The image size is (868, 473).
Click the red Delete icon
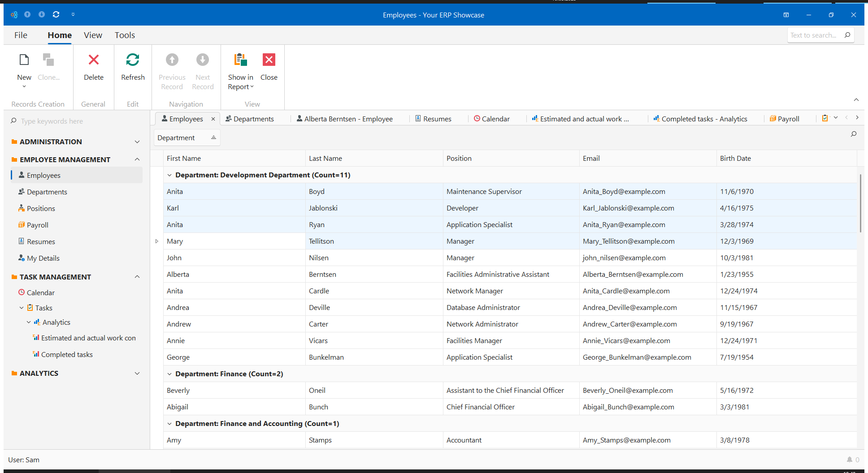[x=93, y=60]
